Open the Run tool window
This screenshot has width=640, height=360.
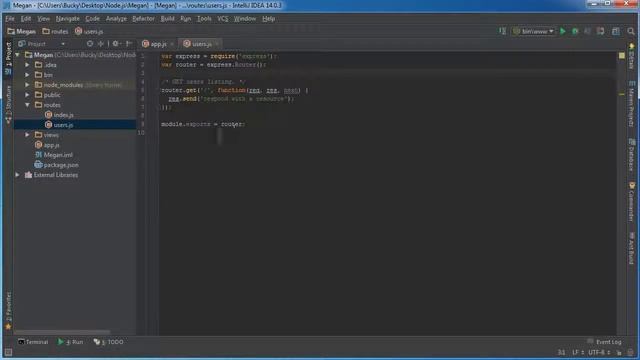coord(71,342)
